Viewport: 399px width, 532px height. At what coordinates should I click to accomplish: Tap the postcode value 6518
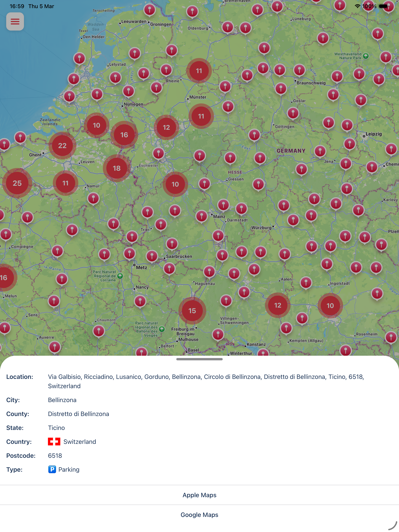pos(55,456)
